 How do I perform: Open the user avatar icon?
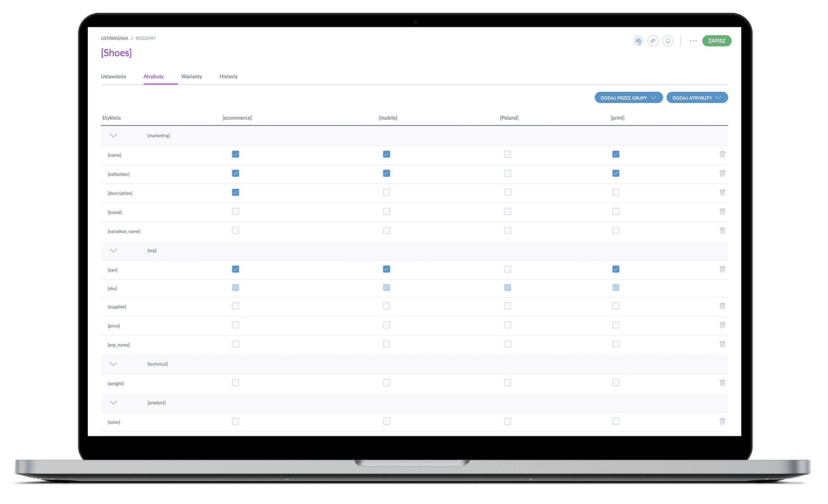click(x=638, y=41)
